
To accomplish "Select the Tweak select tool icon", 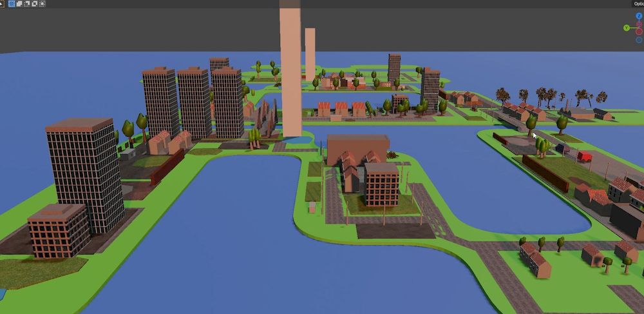I will (x=2, y=3).
